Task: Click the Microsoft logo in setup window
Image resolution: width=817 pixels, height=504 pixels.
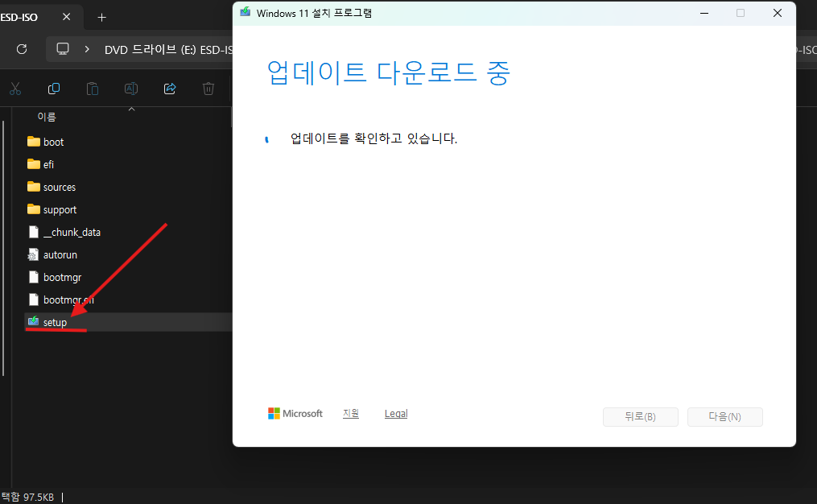Action: (295, 413)
